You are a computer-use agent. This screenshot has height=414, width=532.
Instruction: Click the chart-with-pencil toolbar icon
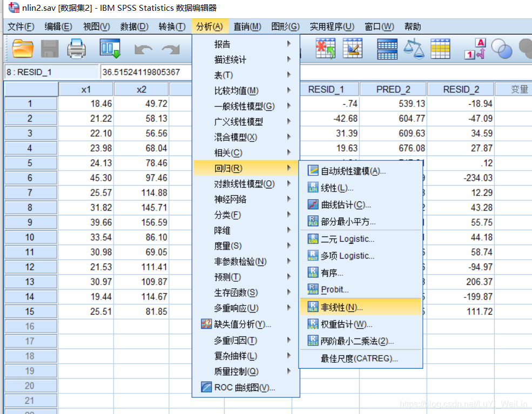353,49
